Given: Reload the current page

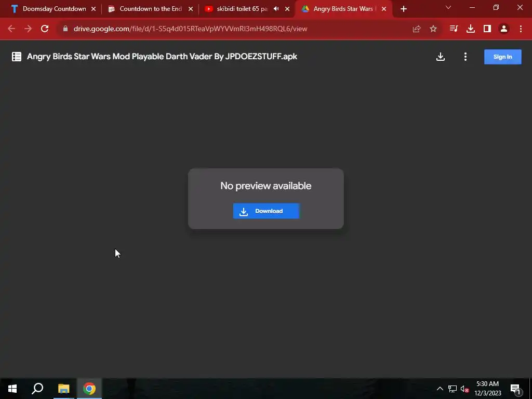Looking at the screenshot, I should pos(45,29).
